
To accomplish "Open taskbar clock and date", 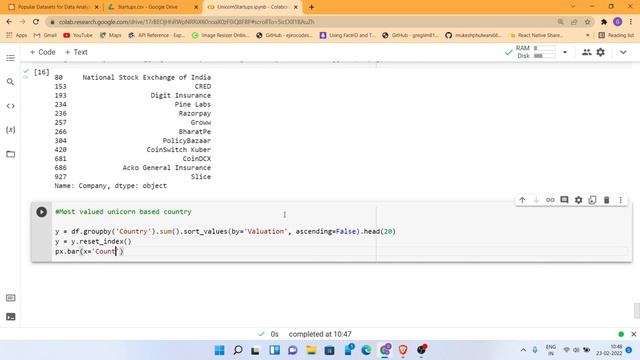I will tap(609, 350).
